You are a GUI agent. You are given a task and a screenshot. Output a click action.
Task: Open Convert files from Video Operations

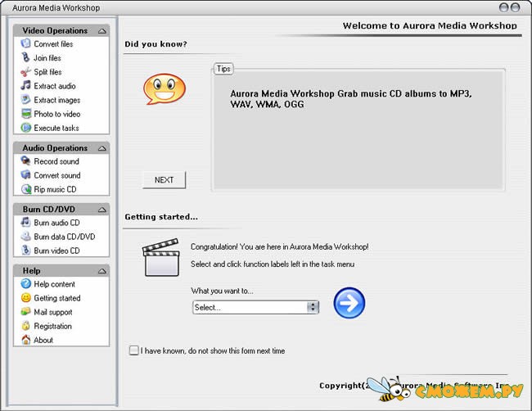point(53,43)
